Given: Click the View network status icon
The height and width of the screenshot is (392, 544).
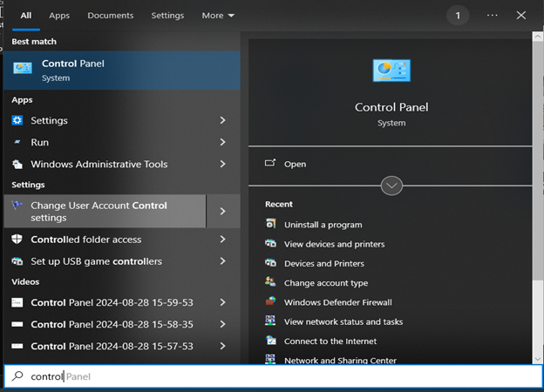Looking at the screenshot, I should tap(270, 321).
